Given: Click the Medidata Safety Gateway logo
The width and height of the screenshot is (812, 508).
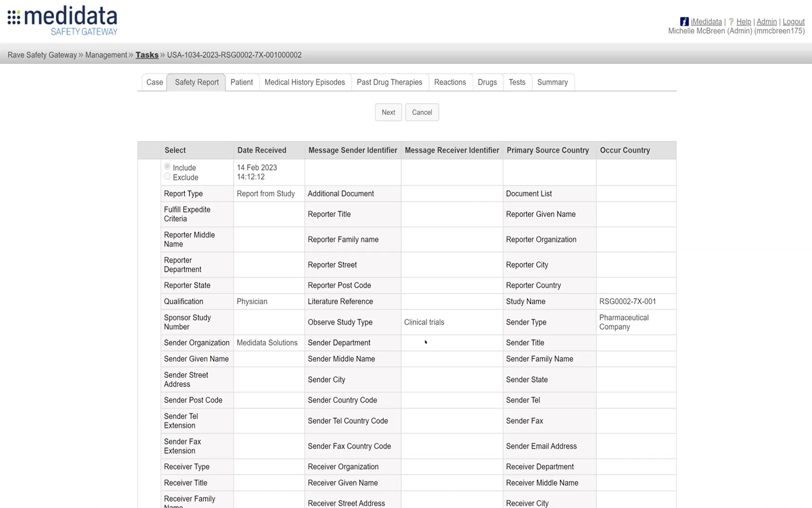Looking at the screenshot, I should coord(62,20).
